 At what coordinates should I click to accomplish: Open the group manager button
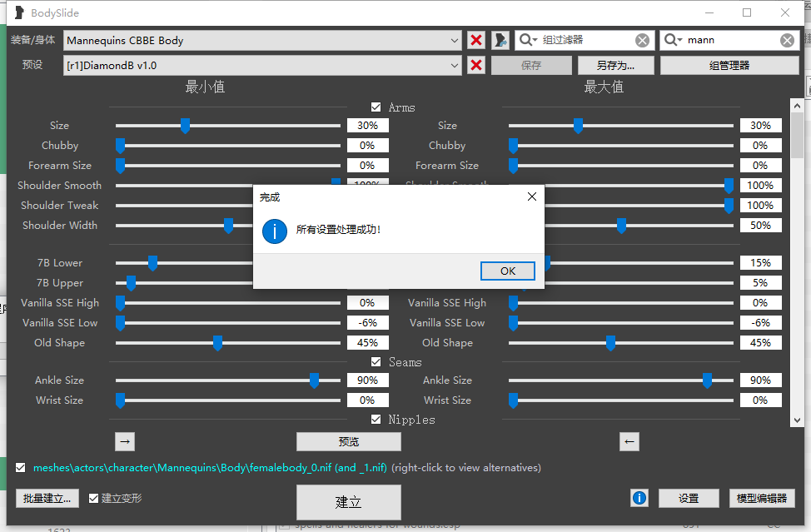click(x=729, y=65)
